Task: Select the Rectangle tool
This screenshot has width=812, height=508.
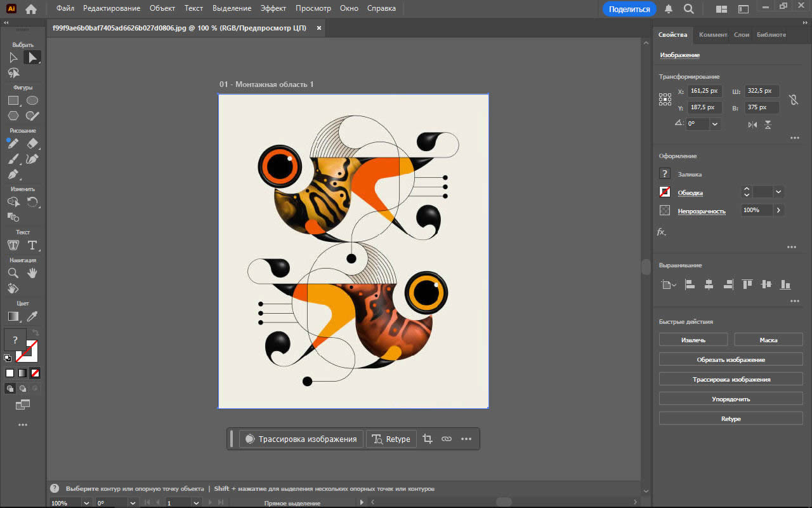Action: point(13,100)
